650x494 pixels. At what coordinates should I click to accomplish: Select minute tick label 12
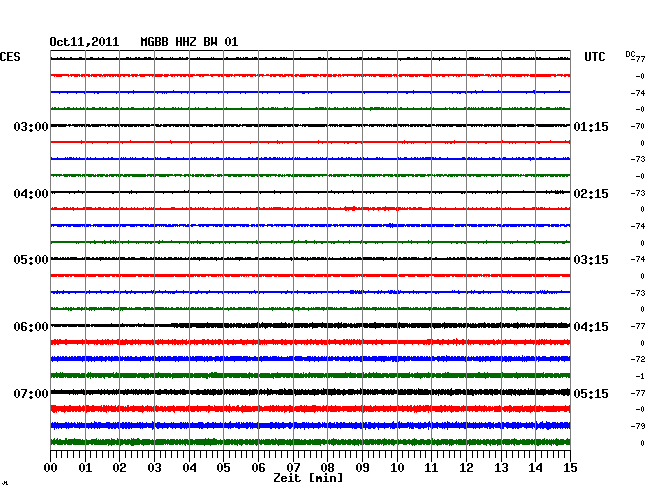pyautogui.click(x=466, y=467)
